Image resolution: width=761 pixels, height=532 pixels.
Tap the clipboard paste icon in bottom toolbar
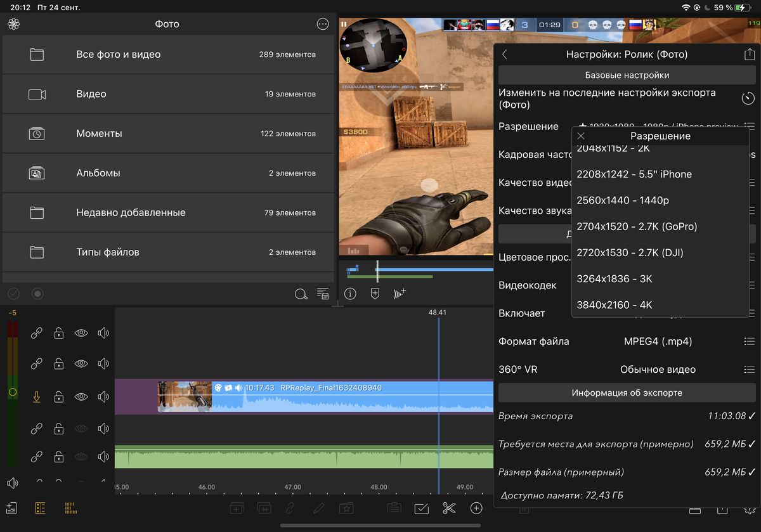[x=394, y=509]
